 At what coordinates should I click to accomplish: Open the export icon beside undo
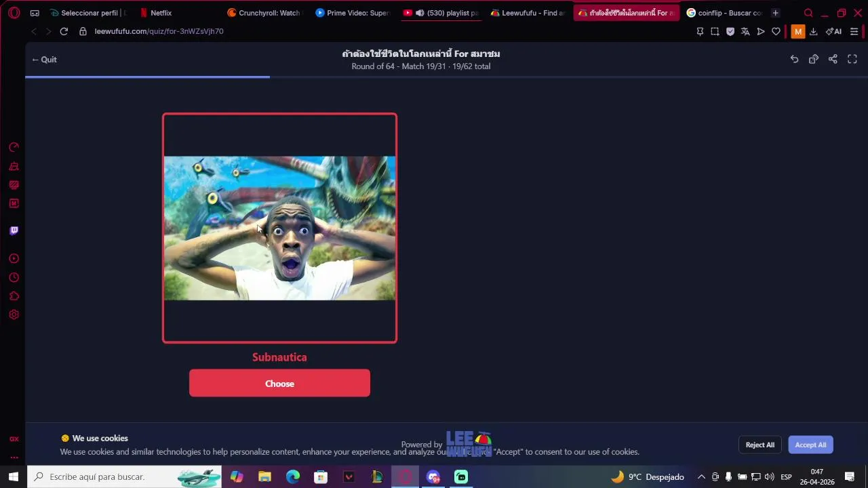(x=814, y=60)
